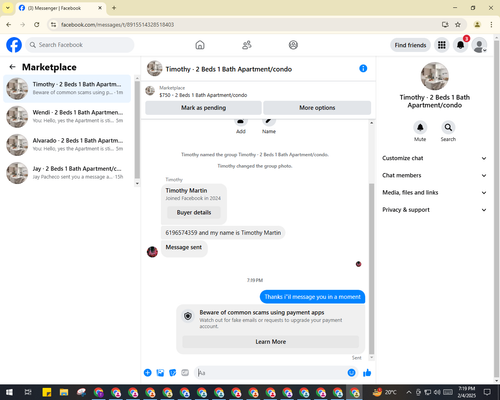500x400 pixels.
Task: Open conversation information icon in chat header
Action: click(363, 68)
